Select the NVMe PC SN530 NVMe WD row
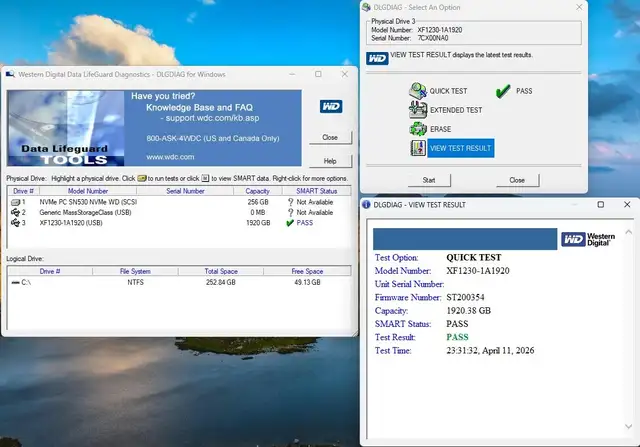This screenshot has width=640, height=447. pyautogui.click(x=179, y=202)
